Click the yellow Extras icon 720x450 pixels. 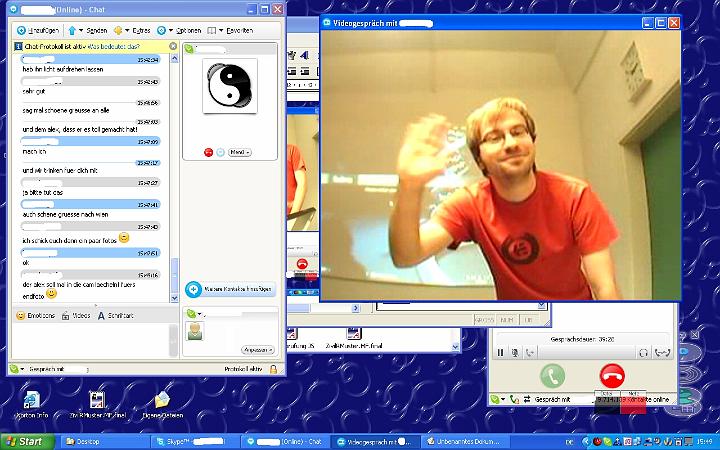[118, 30]
